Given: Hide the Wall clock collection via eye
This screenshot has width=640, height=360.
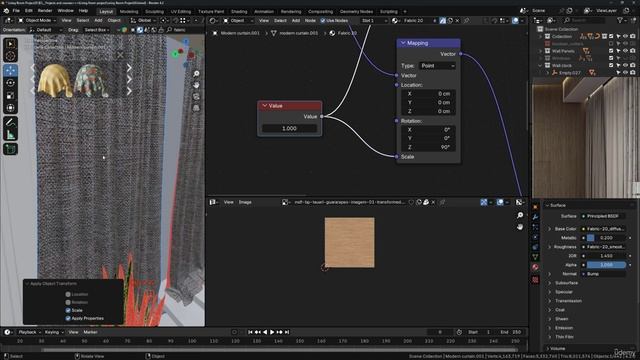Looking at the screenshot, I should pyautogui.click(x=625, y=65).
